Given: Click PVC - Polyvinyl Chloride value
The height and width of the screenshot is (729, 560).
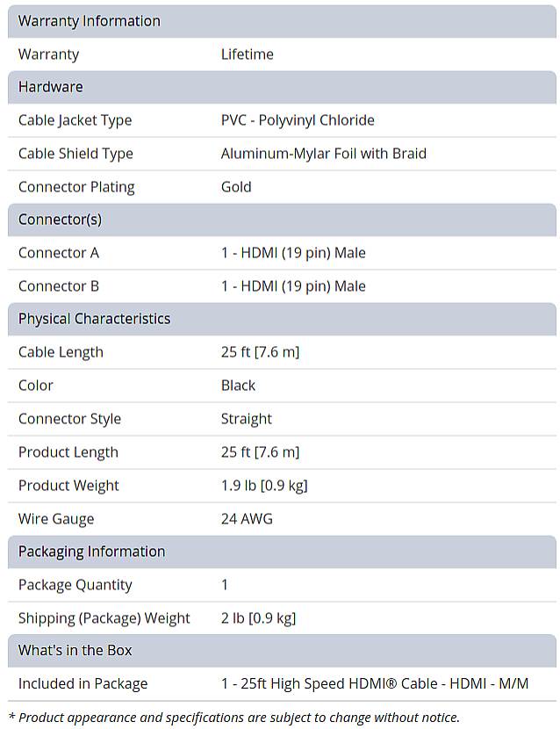Looking at the screenshot, I should (x=298, y=120).
